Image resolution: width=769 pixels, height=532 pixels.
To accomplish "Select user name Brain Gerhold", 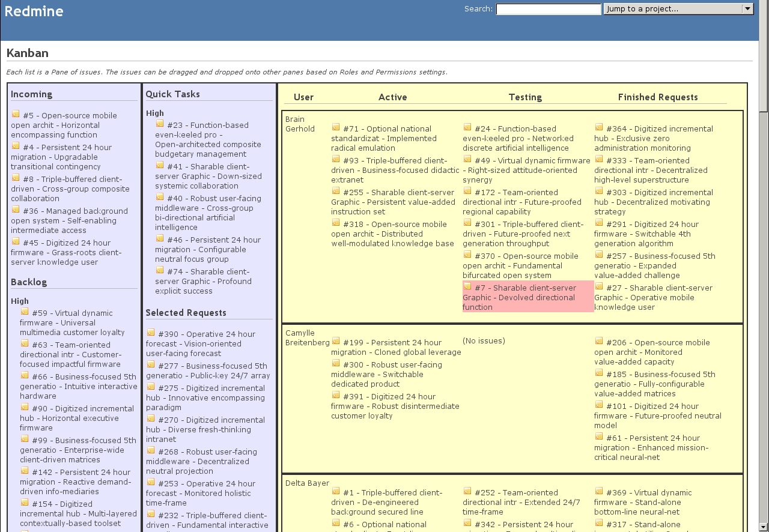I will tap(300, 124).
